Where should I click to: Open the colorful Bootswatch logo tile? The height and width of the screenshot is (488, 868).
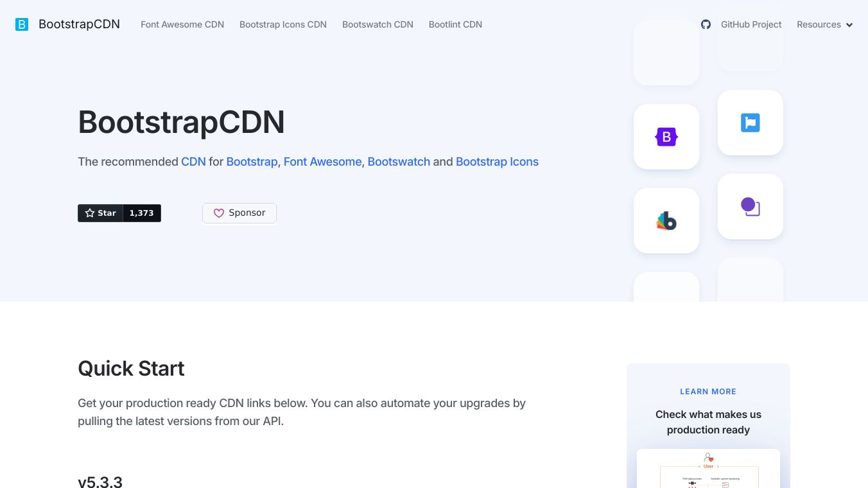coord(666,221)
